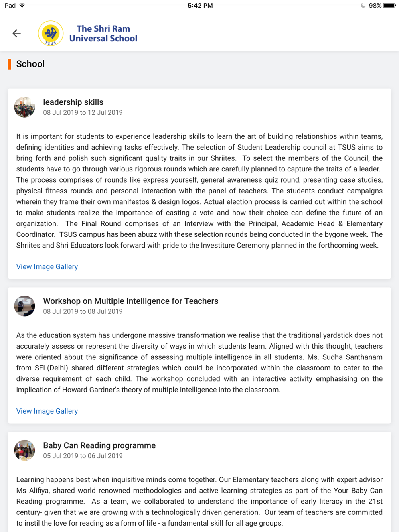Image resolution: width=399 pixels, height=532 pixels.
Task: Tap the Wi-Fi icon in the status bar
Action: pos(22,6)
